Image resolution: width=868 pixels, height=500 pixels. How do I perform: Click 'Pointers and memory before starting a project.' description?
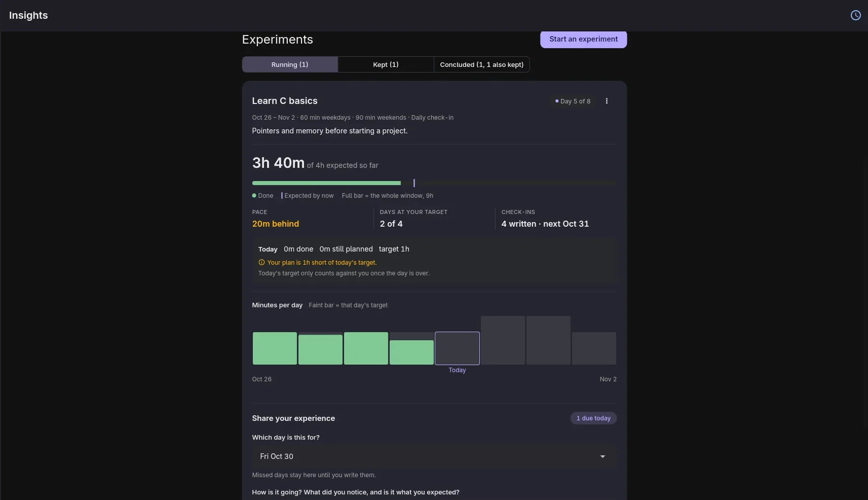pos(330,131)
